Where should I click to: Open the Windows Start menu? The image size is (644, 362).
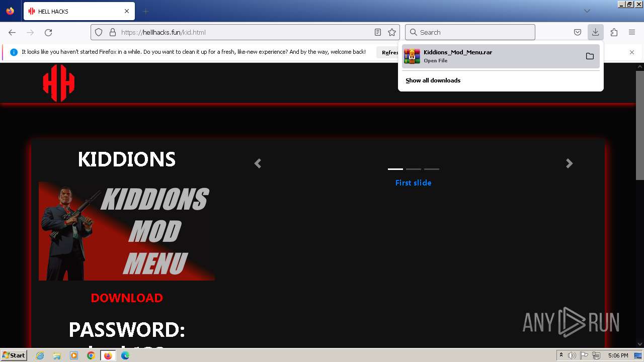coord(14,355)
